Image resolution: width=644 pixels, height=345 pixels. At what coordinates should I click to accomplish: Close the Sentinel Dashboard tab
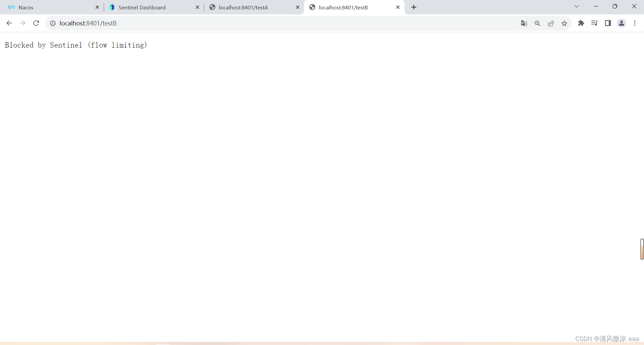[197, 7]
